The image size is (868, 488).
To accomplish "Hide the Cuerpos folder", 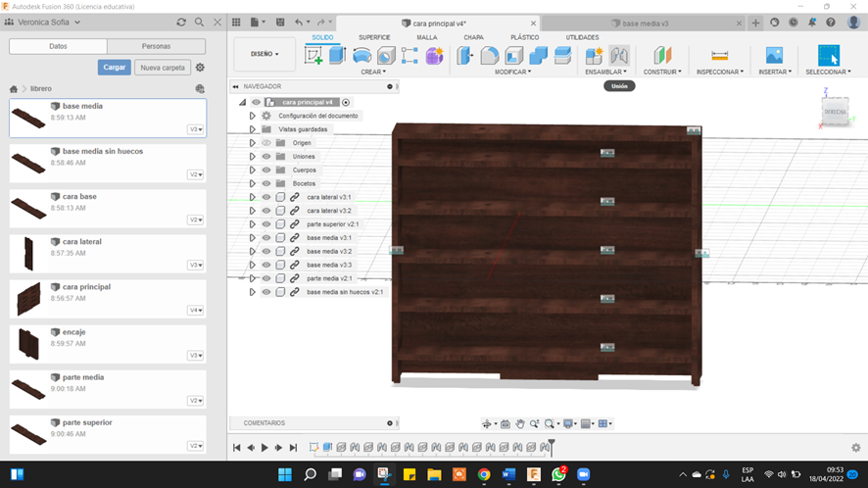I will [266, 171].
